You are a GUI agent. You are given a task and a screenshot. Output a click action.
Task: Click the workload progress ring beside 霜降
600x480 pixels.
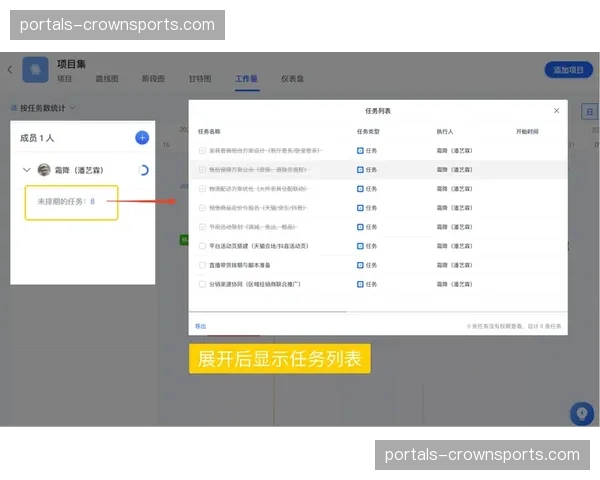pos(143,170)
